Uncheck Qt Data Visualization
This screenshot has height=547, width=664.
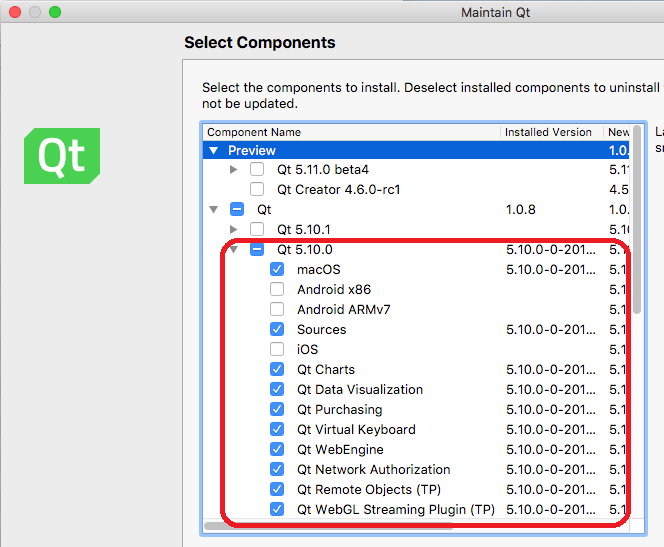[x=277, y=389]
